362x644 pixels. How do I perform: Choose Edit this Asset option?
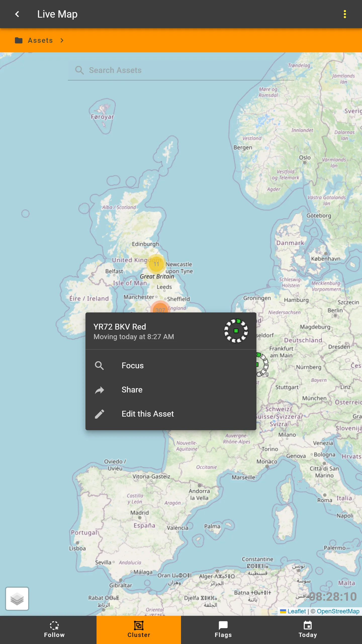[171, 414]
